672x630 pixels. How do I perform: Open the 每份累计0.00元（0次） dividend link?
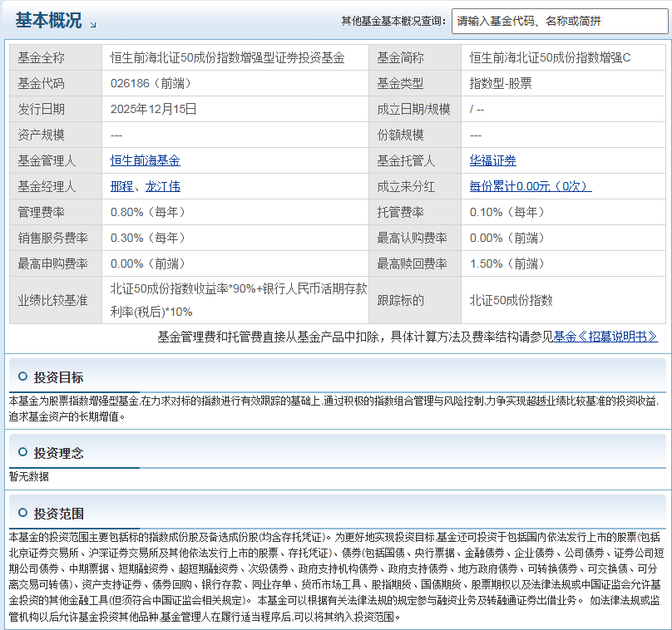(531, 186)
